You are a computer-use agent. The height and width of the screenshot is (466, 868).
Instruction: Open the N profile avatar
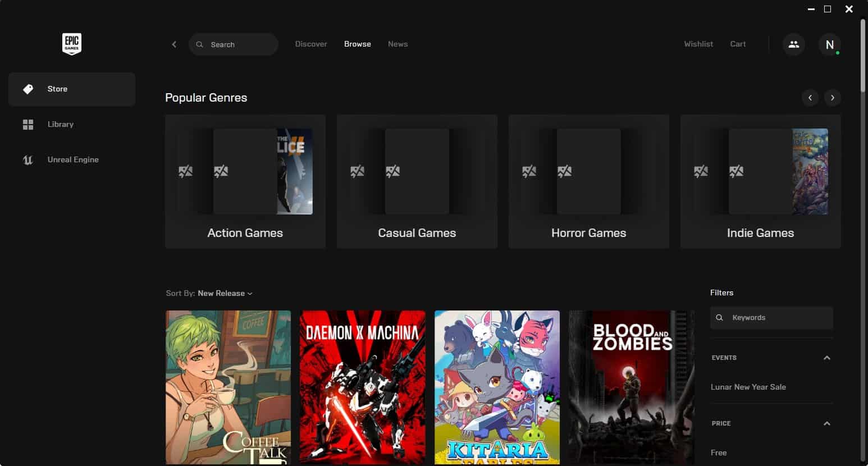click(x=830, y=44)
